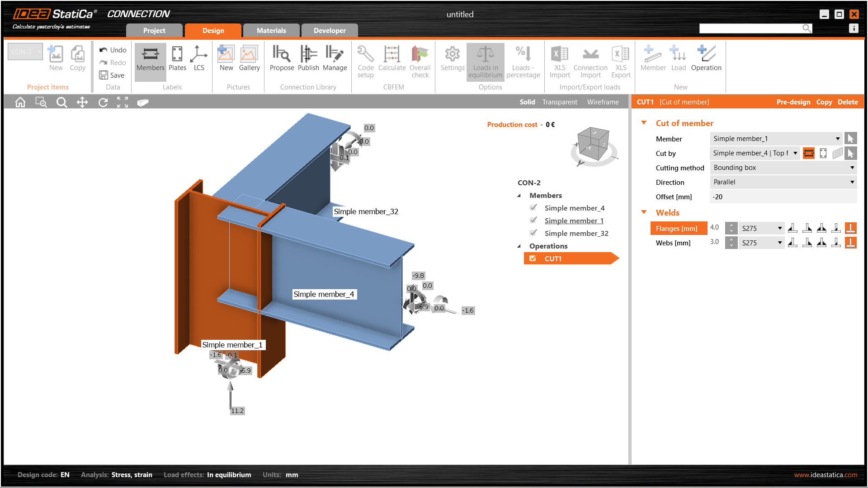
Task: Click the home view icon
Action: pos(20,103)
